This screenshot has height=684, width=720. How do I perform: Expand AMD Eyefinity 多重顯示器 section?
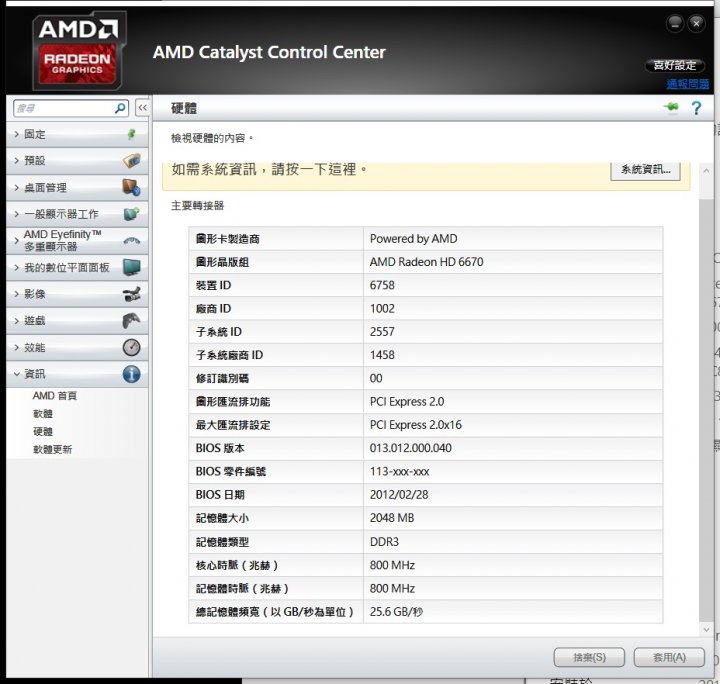(17, 240)
